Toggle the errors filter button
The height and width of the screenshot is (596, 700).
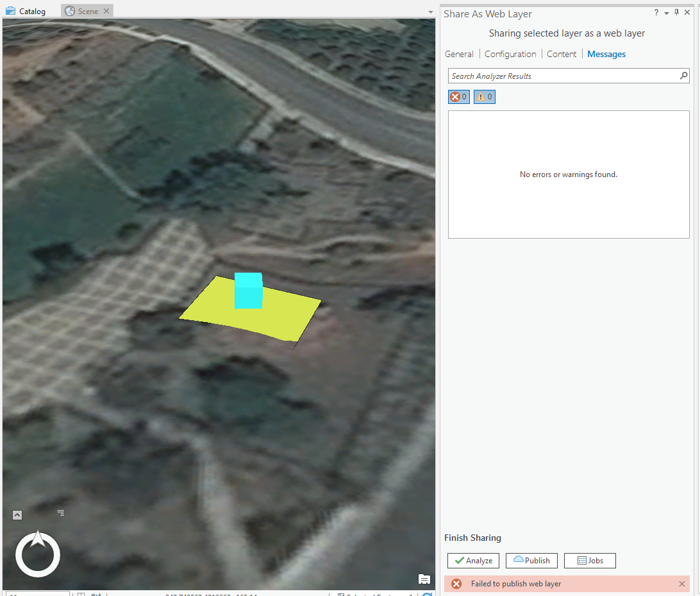tap(459, 96)
